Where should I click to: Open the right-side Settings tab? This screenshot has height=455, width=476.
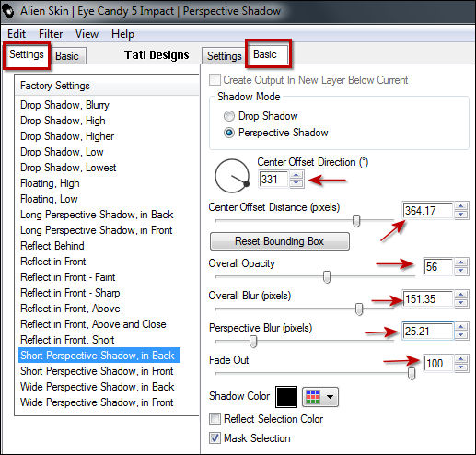pos(224,56)
